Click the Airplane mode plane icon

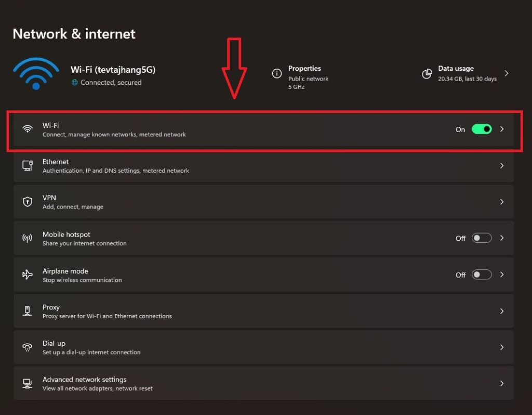(x=28, y=275)
